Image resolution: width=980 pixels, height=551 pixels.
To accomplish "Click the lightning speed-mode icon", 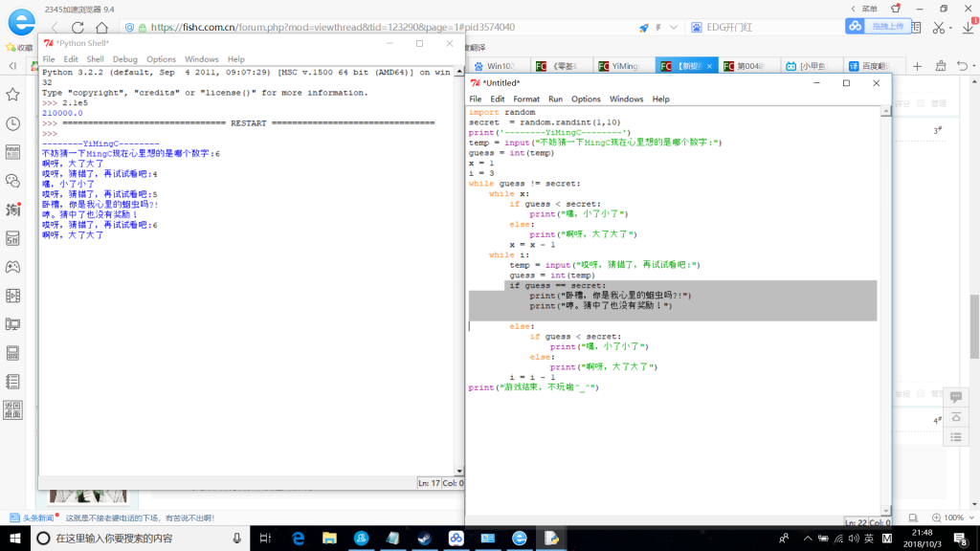I will 658,28.
